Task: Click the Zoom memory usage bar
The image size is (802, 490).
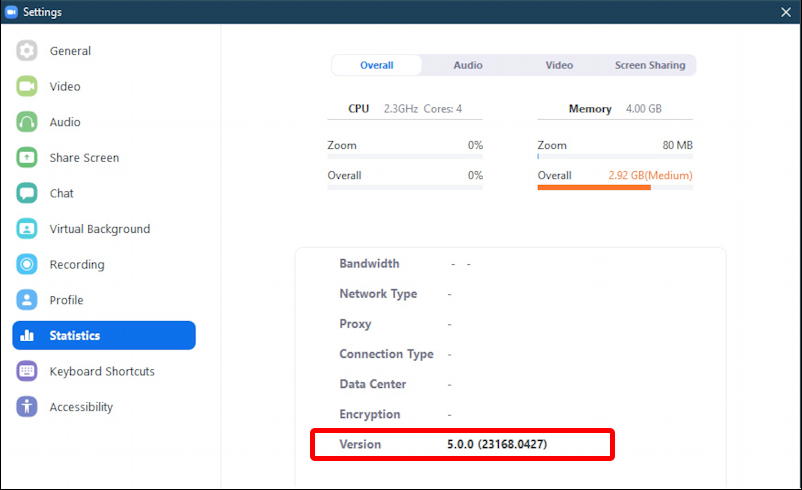Action: (615, 157)
